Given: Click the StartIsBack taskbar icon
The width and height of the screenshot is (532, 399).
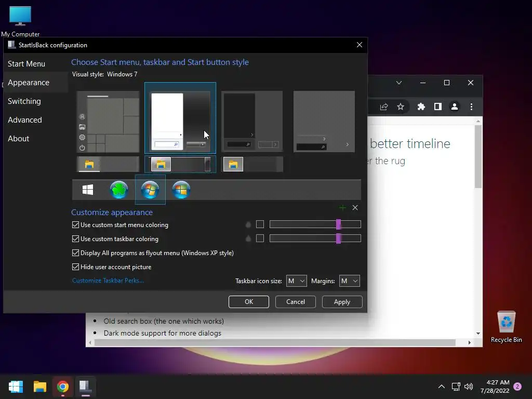Looking at the screenshot, I should 85,387.
